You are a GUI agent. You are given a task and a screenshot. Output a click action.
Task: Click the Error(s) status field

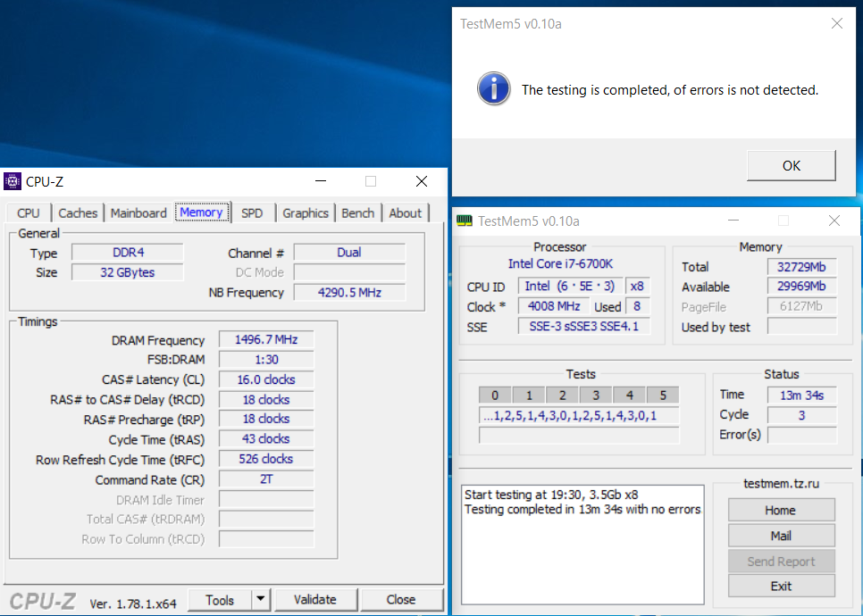pos(802,435)
